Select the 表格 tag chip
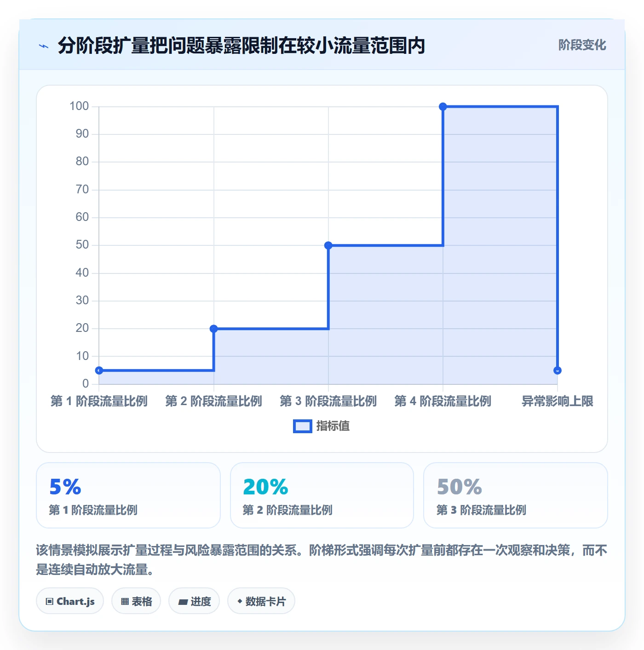This screenshot has height=650, width=644. point(136,601)
